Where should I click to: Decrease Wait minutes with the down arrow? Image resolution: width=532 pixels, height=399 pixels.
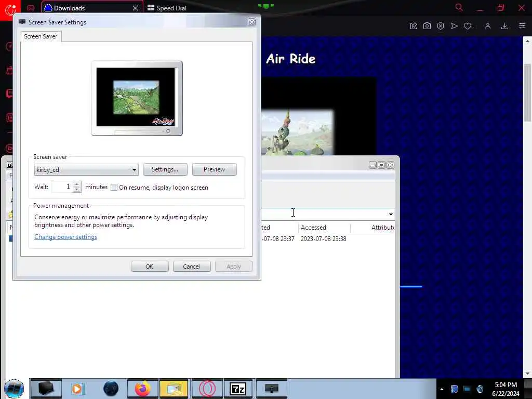click(x=77, y=190)
